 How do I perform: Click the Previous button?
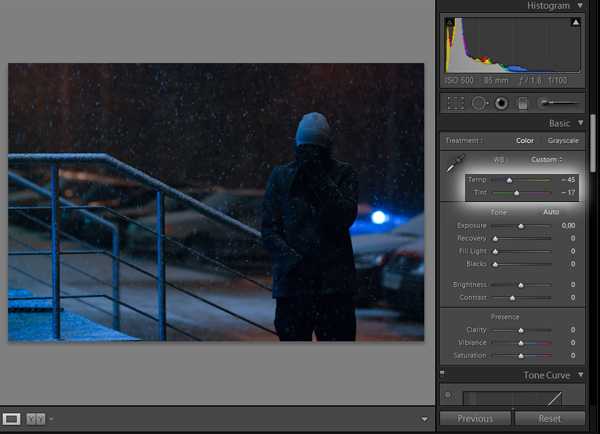(475, 418)
